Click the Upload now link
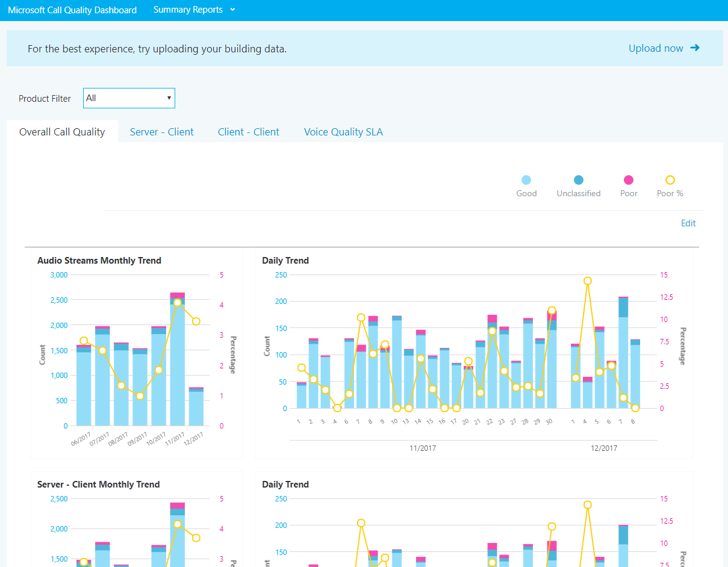The height and width of the screenshot is (567, 728). pos(656,48)
